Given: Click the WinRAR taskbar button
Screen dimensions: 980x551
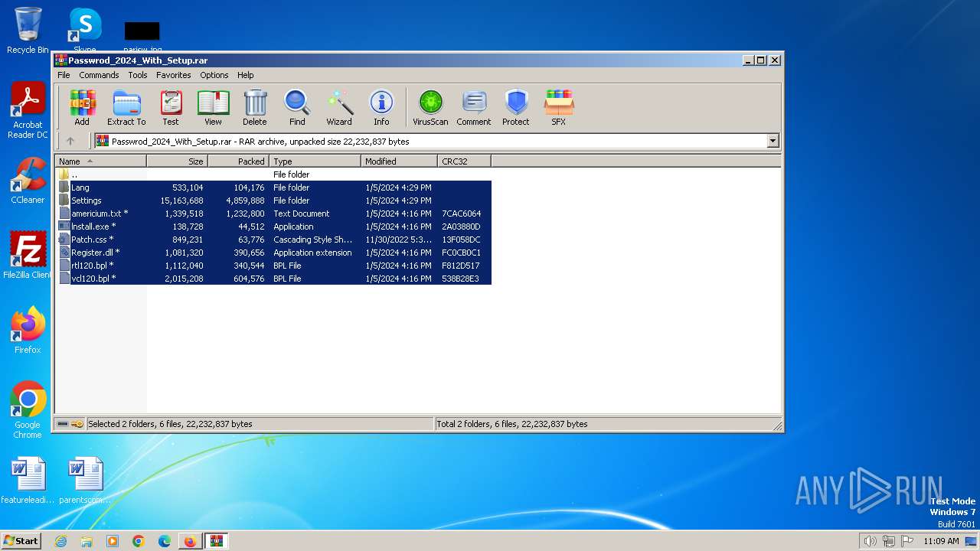Looking at the screenshot, I should [216, 541].
